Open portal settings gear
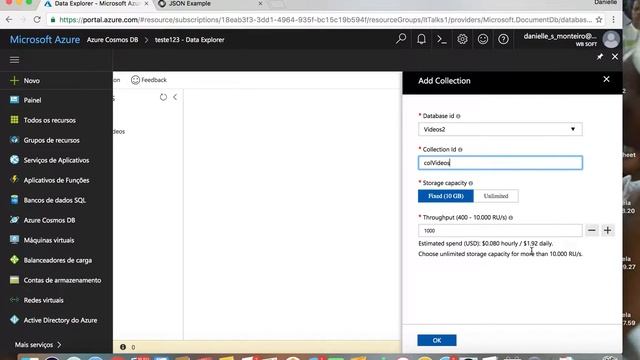Screen dimensions: 640x360 click(462, 39)
